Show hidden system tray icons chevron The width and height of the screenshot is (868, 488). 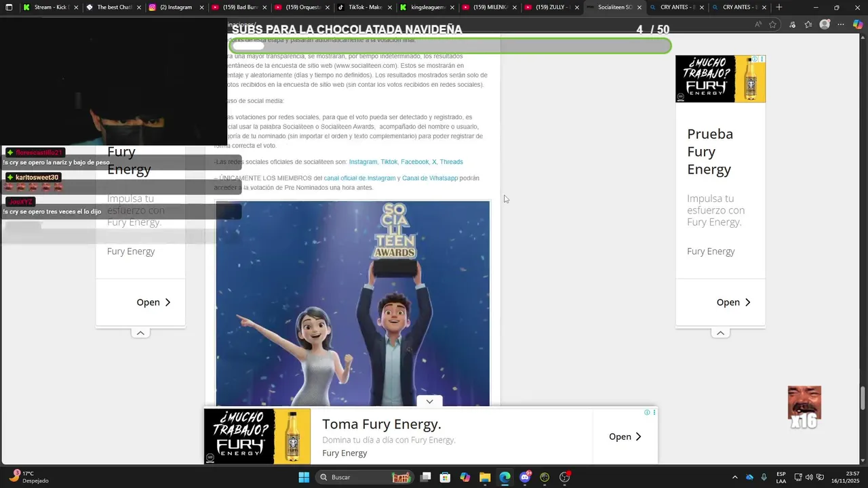coord(734,477)
